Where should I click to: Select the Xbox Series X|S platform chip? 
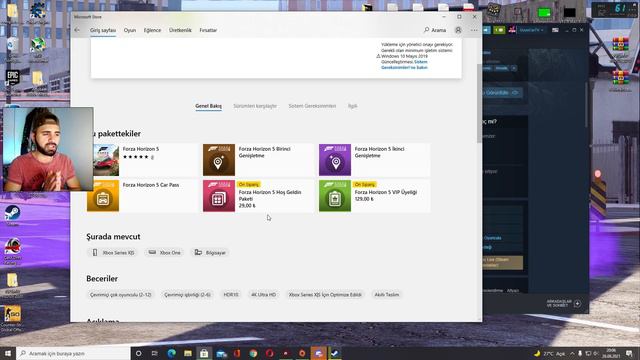pyautogui.click(x=113, y=253)
